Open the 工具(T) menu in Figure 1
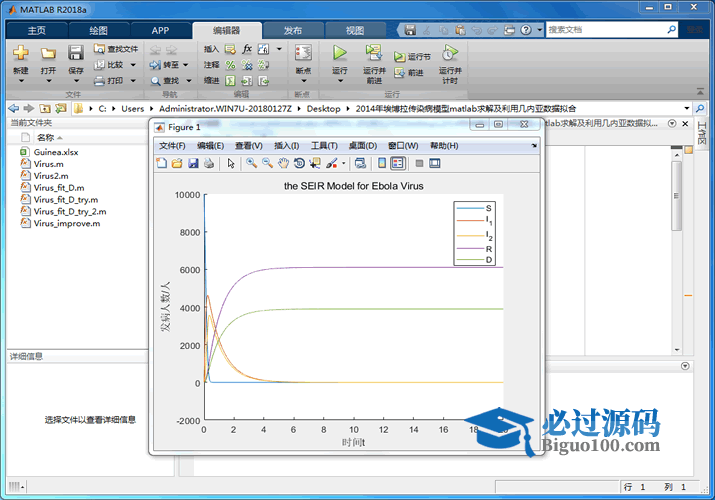715x500 pixels. (x=324, y=146)
